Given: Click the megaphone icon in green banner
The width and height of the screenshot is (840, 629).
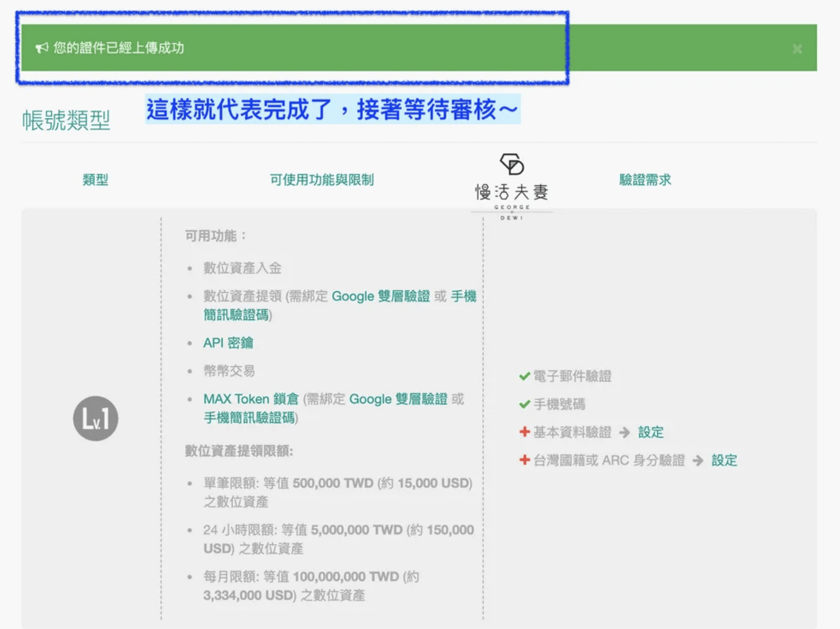Looking at the screenshot, I should [x=41, y=48].
